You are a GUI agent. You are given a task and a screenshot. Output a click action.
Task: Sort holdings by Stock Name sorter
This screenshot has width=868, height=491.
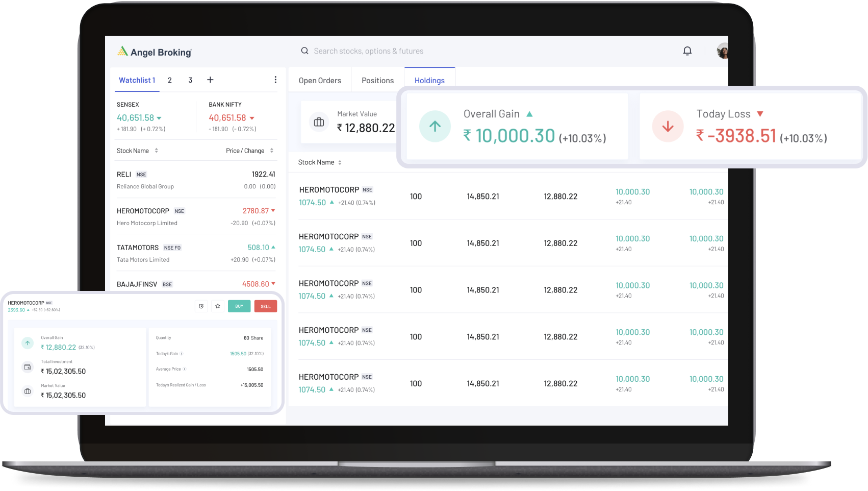(x=341, y=162)
